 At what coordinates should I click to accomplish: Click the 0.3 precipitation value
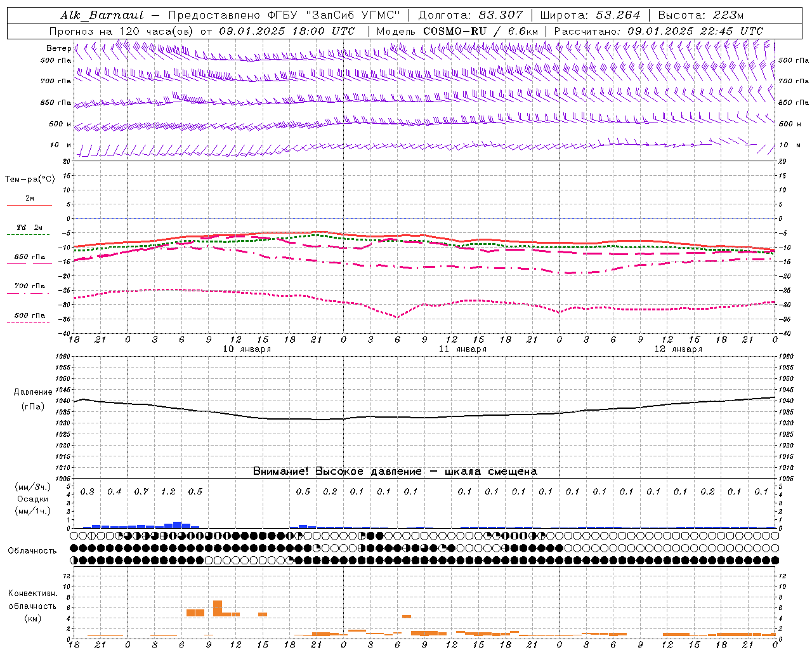[87, 491]
